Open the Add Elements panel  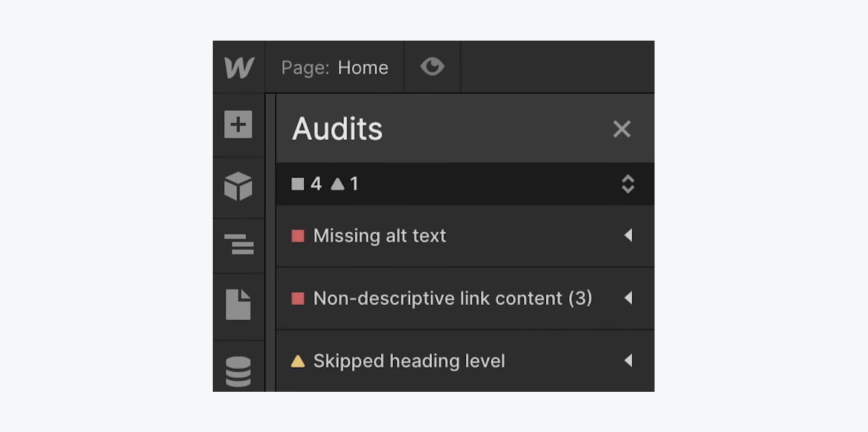click(238, 124)
